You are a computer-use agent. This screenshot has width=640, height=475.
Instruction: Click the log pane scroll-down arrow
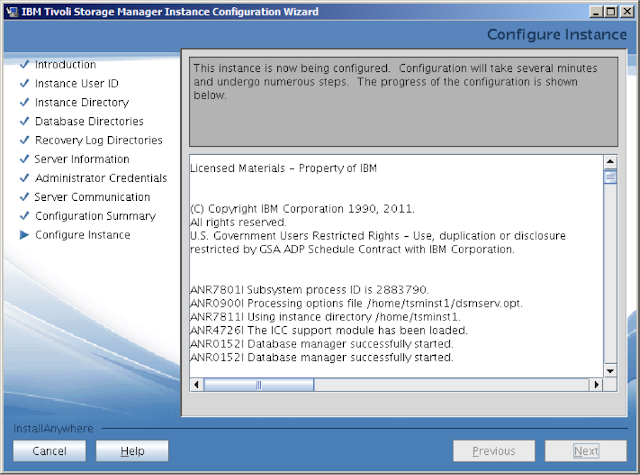point(610,371)
